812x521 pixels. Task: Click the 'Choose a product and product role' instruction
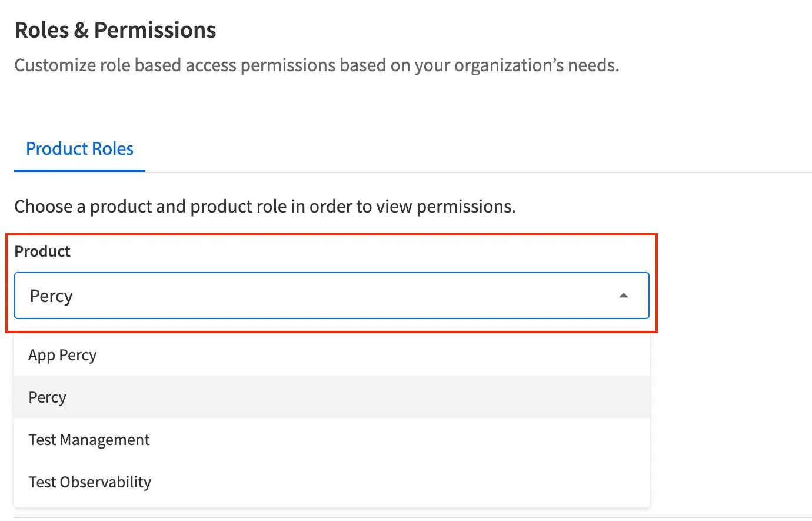pos(265,207)
